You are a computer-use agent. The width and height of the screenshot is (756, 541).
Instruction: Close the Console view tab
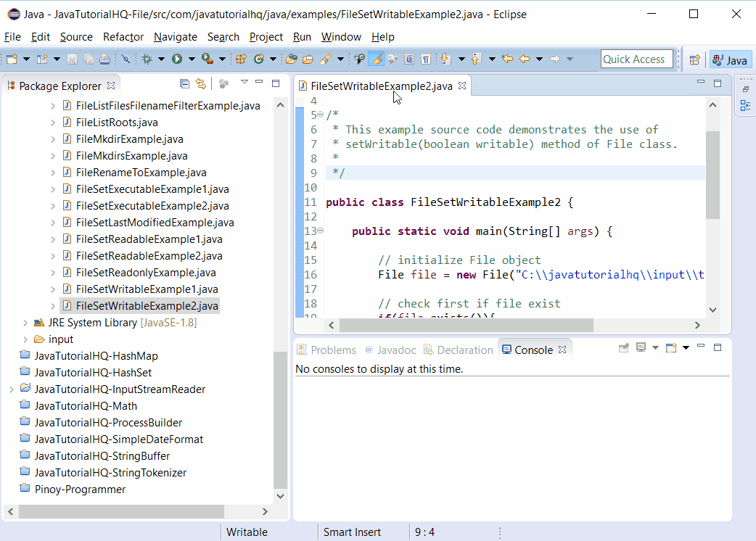[562, 350]
